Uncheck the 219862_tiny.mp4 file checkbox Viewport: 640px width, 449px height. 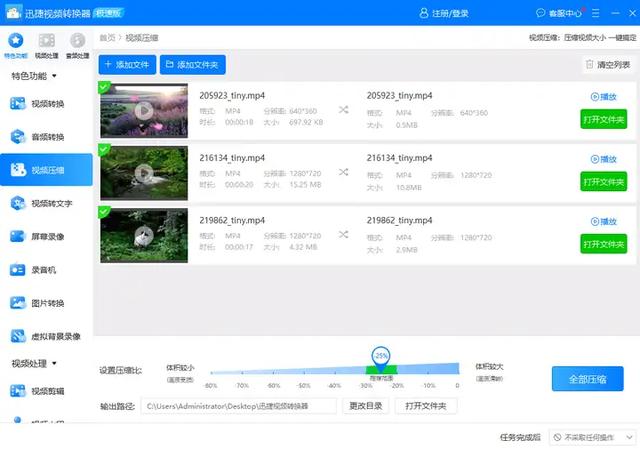104,212
